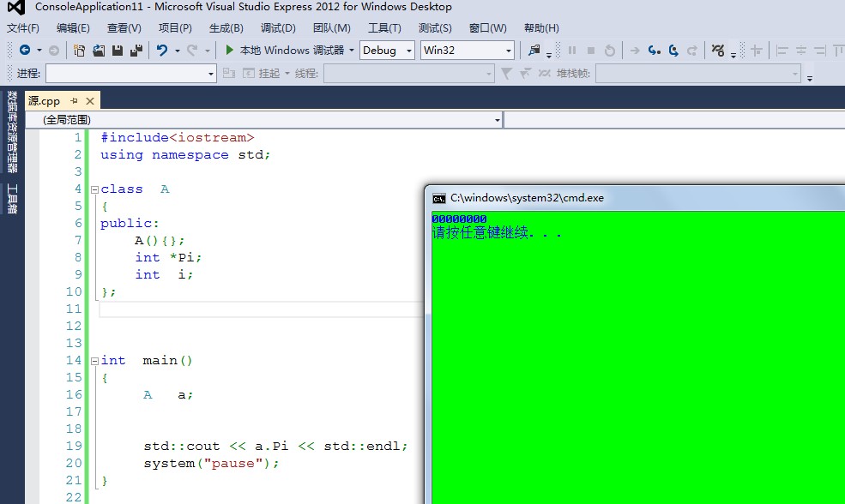The width and height of the screenshot is (845, 504).
Task: Click the Find in Files toolbar icon
Action: pos(534,51)
